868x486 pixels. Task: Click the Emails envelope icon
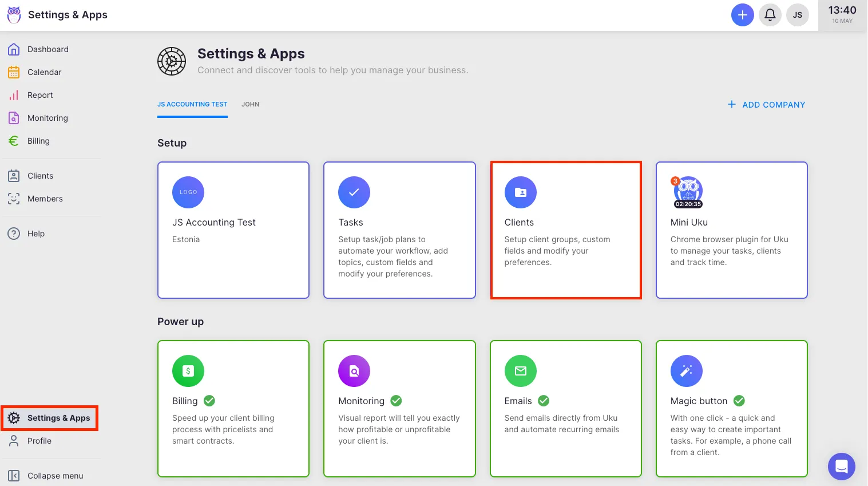point(520,371)
